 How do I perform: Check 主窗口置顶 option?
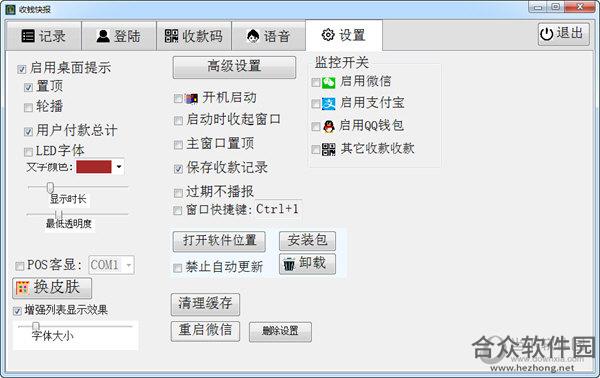coord(178,145)
